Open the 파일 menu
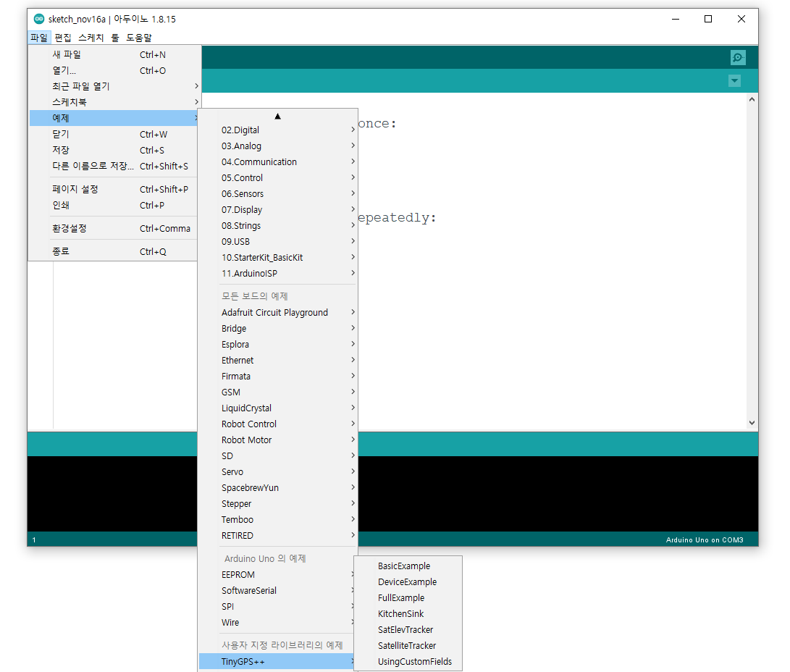 39,38
